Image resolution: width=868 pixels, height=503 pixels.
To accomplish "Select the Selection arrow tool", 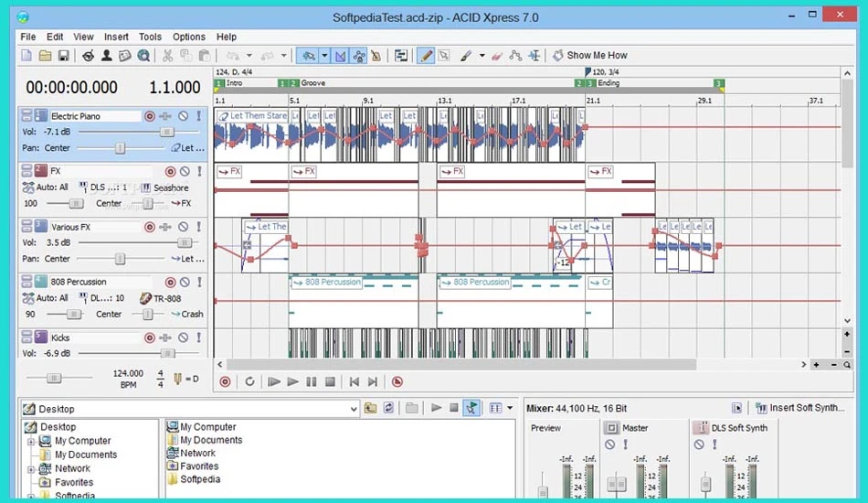I will [444, 56].
